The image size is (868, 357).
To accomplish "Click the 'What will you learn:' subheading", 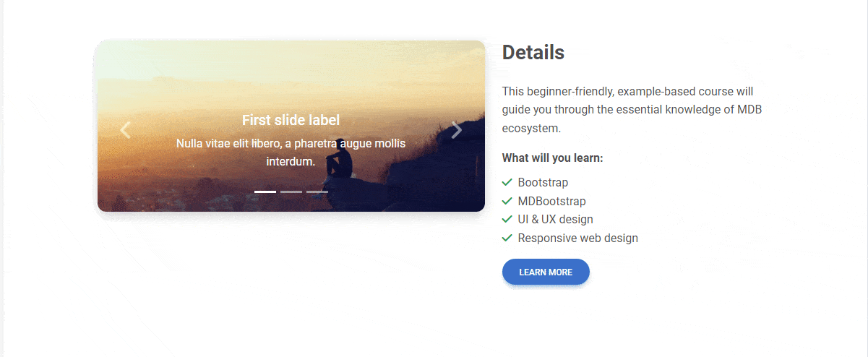I will point(553,158).
